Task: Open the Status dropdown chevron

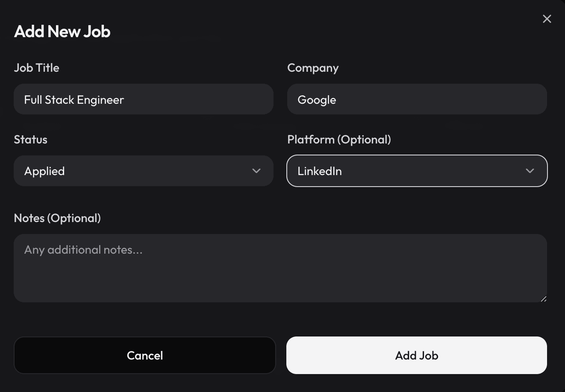Action: click(256, 171)
